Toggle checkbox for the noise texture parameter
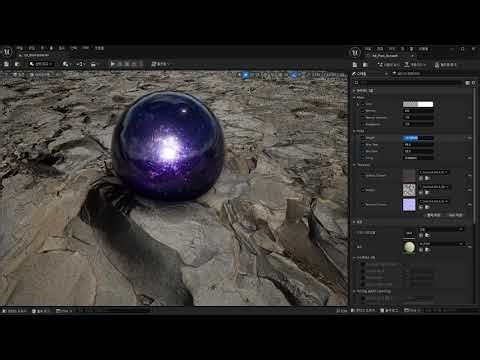 click(363, 190)
